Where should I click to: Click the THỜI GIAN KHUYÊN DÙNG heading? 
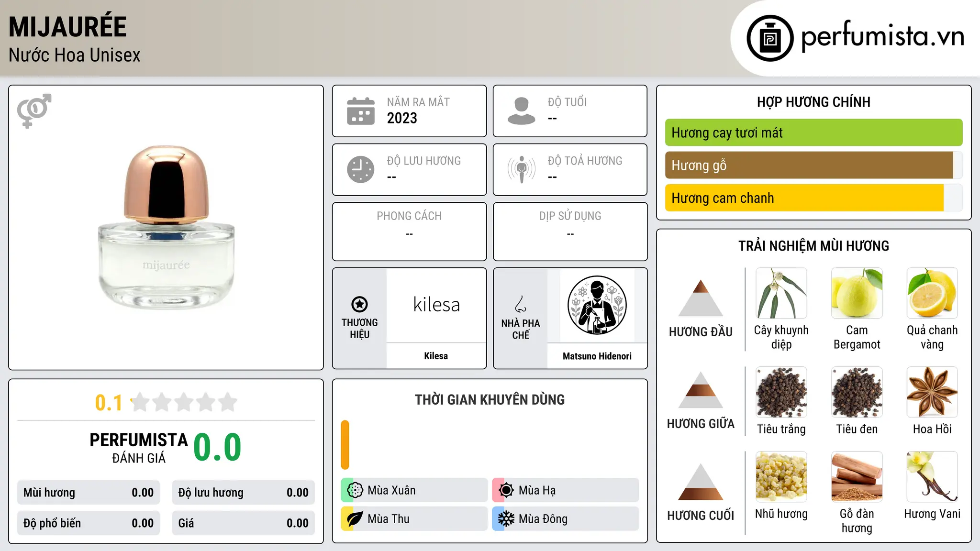(x=490, y=399)
